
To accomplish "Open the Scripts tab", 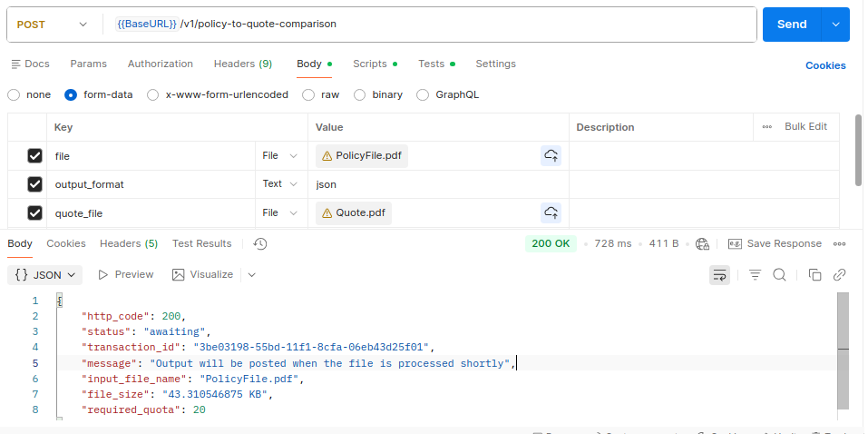I will [375, 64].
